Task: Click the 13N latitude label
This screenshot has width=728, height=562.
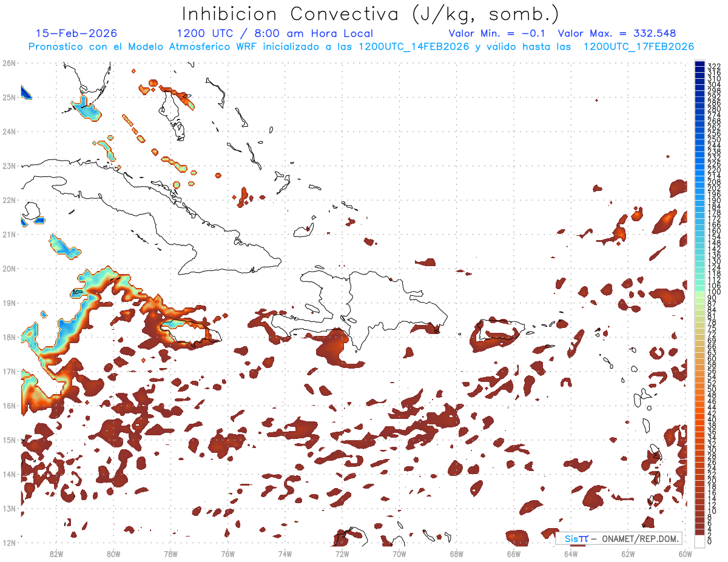Action: (x=9, y=508)
